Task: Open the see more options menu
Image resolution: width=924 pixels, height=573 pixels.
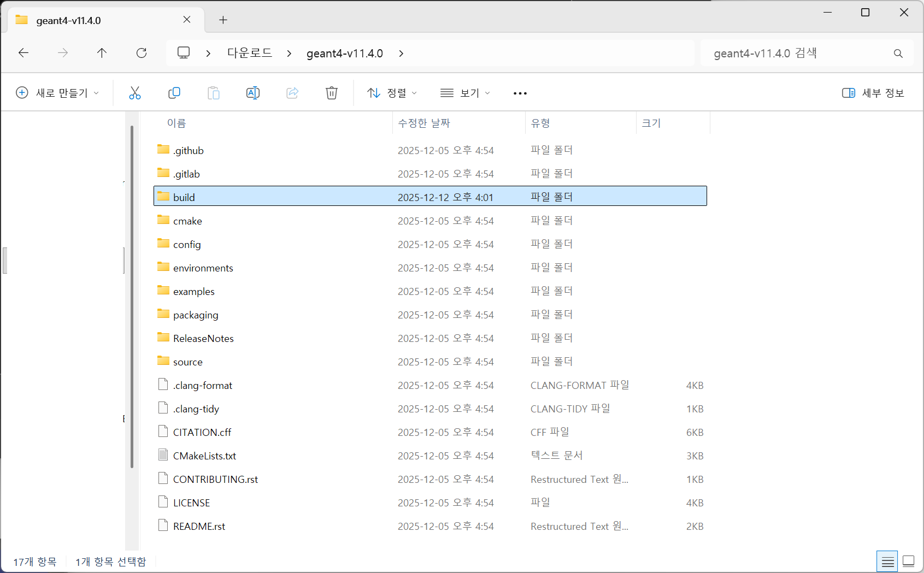Action: click(x=520, y=92)
